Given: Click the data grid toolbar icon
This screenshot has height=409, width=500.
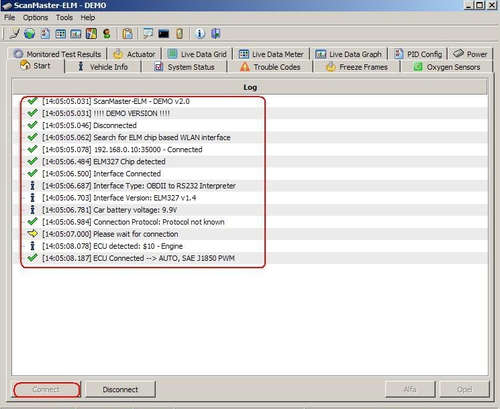Looking at the screenshot, I should [60, 34].
